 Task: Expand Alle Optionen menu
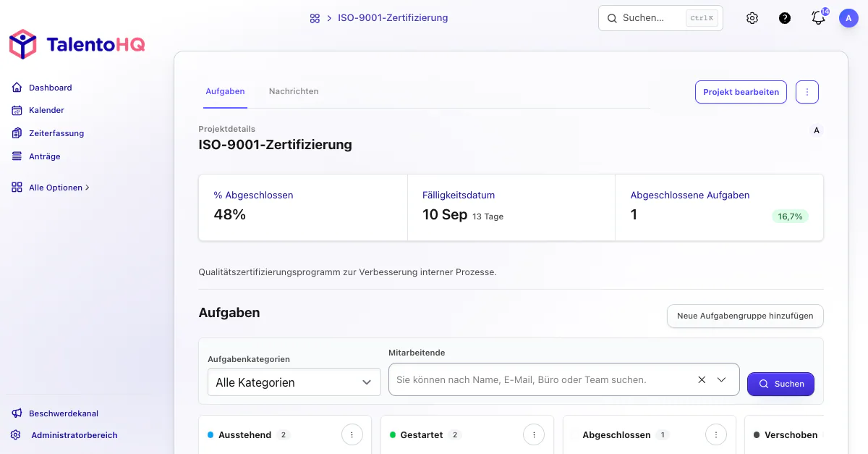tap(51, 188)
